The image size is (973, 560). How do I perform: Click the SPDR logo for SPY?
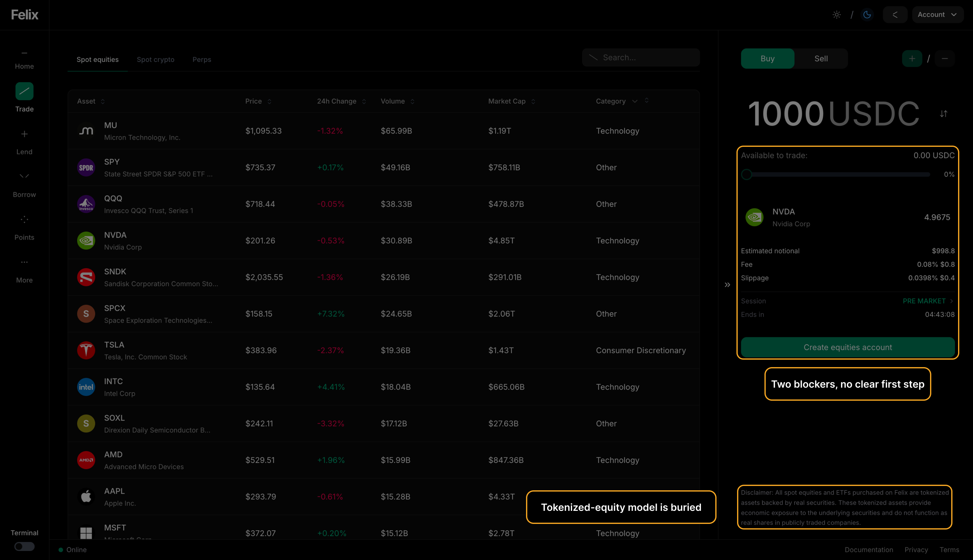click(86, 167)
